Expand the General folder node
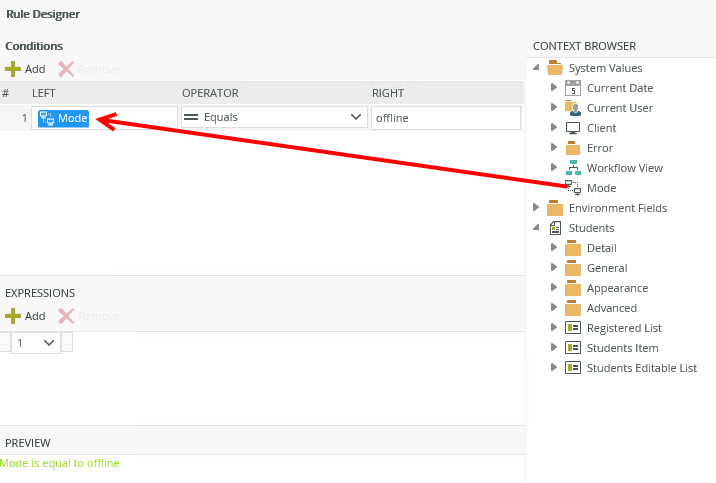The width and height of the screenshot is (716, 483). (x=553, y=267)
